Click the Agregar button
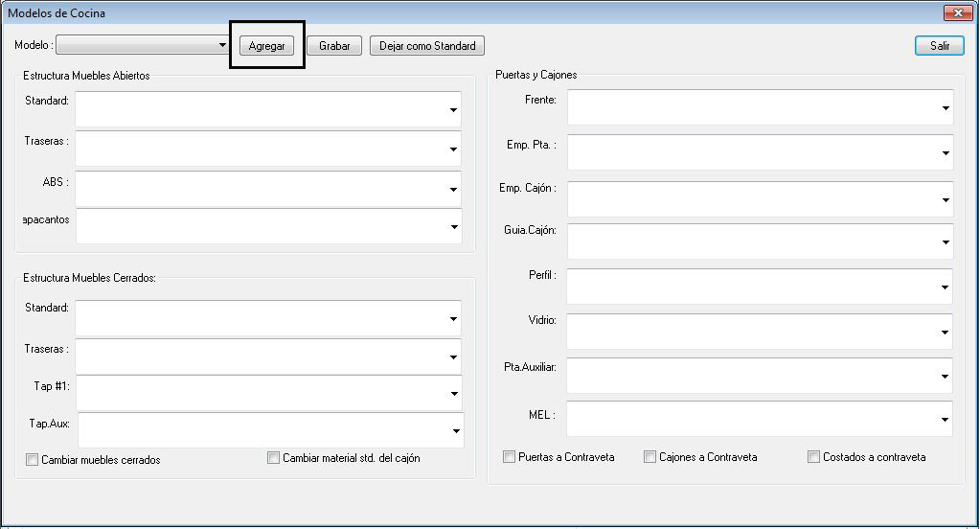 point(267,46)
